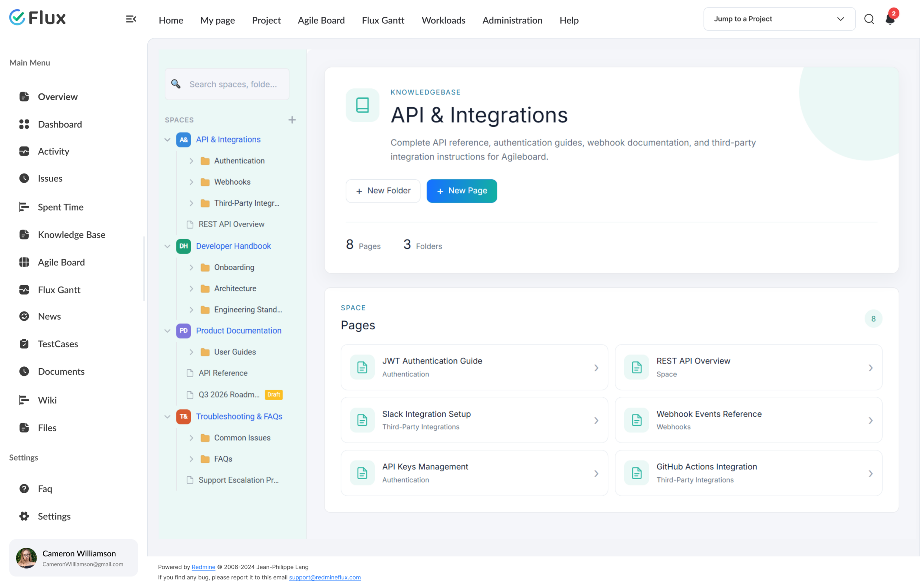
Task: Collapse the sidebar with the hamburger icon
Action: [131, 19]
